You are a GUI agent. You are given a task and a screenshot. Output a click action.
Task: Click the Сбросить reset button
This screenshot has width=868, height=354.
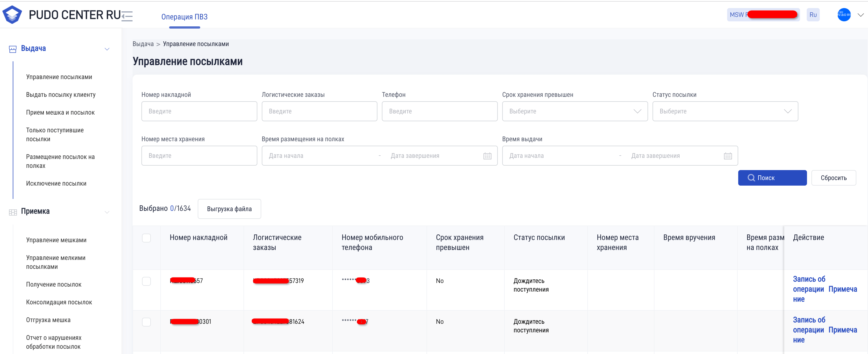pyautogui.click(x=834, y=178)
